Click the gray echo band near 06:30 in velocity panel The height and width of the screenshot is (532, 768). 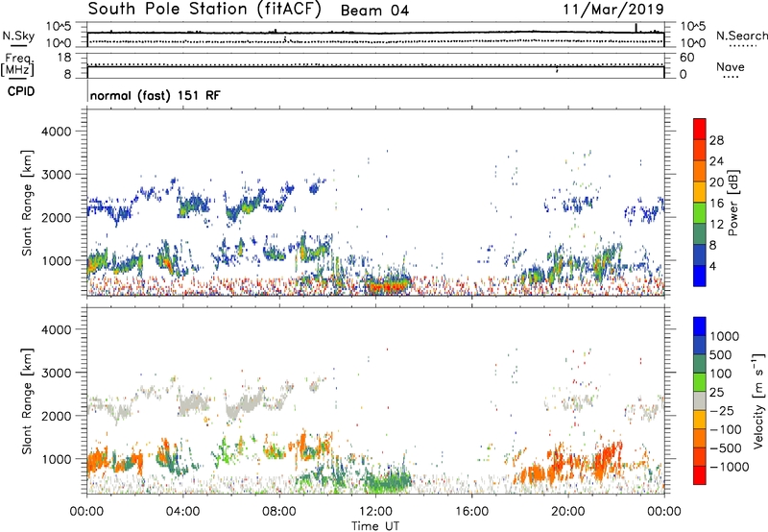248,404
